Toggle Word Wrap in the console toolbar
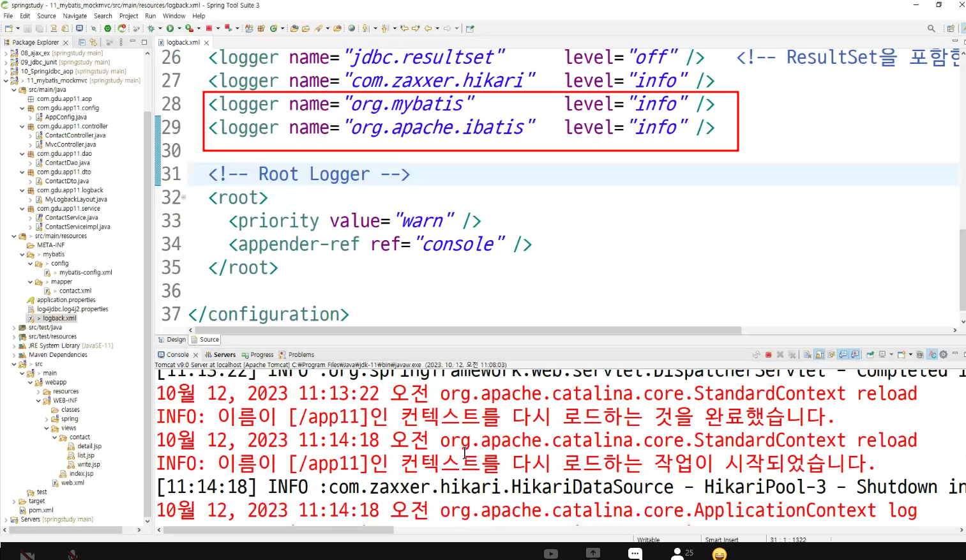The width and height of the screenshot is (966, 560). 831,354
